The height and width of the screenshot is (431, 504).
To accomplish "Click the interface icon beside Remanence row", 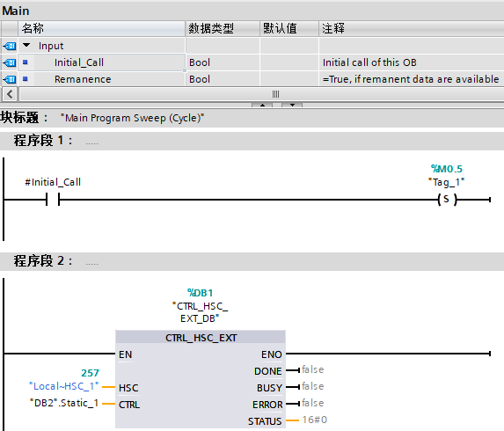I will [x=10, y=79].
